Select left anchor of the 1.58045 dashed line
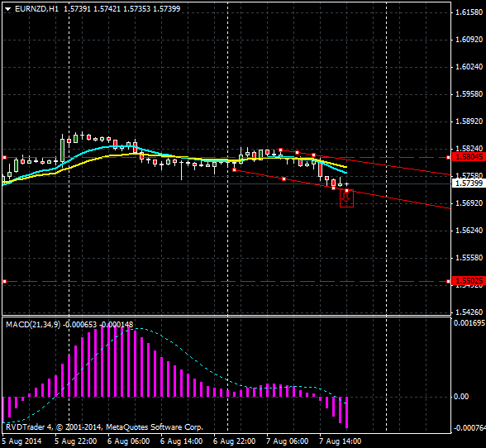The height and width of the screenshot is (448, 486). (x=5, y=158)
